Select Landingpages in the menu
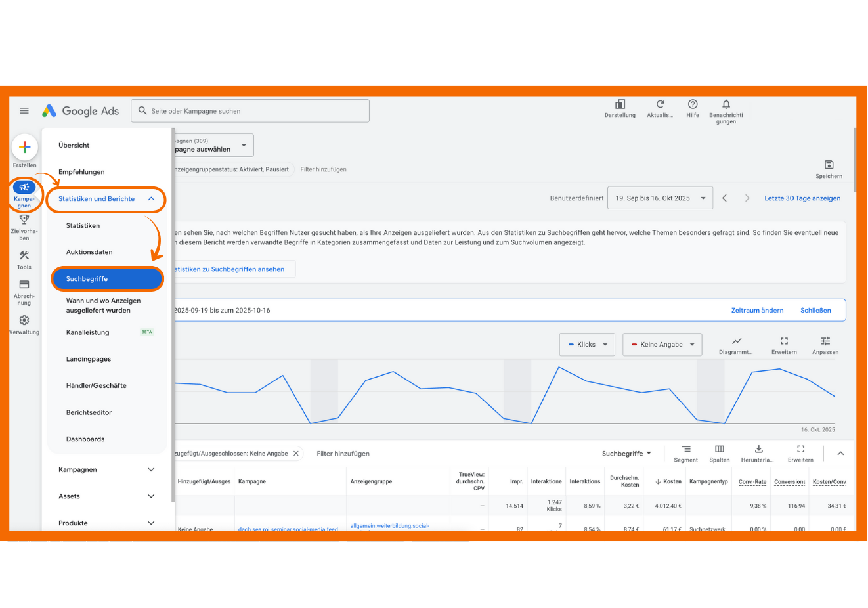This screenshot has width=868, height=608. (x=89, y=359)
